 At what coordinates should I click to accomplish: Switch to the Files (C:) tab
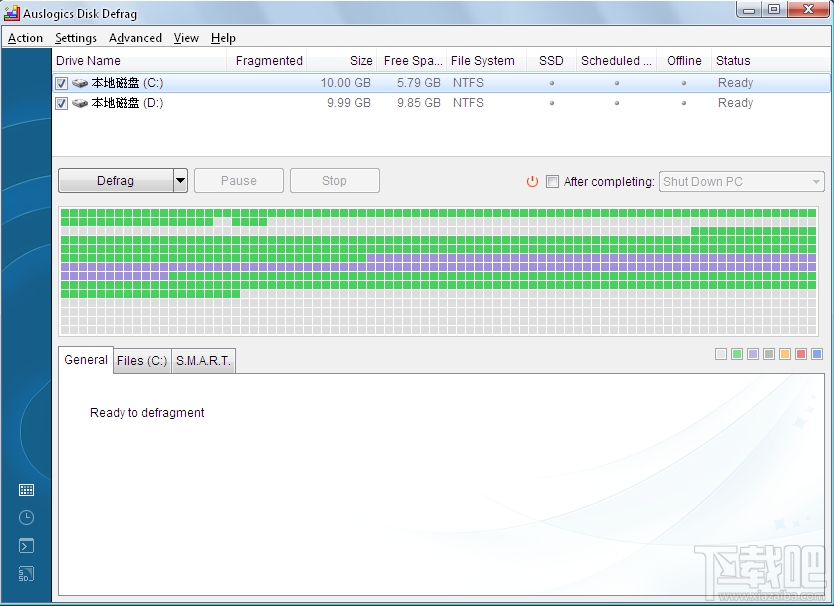click(x=142, y=360)
